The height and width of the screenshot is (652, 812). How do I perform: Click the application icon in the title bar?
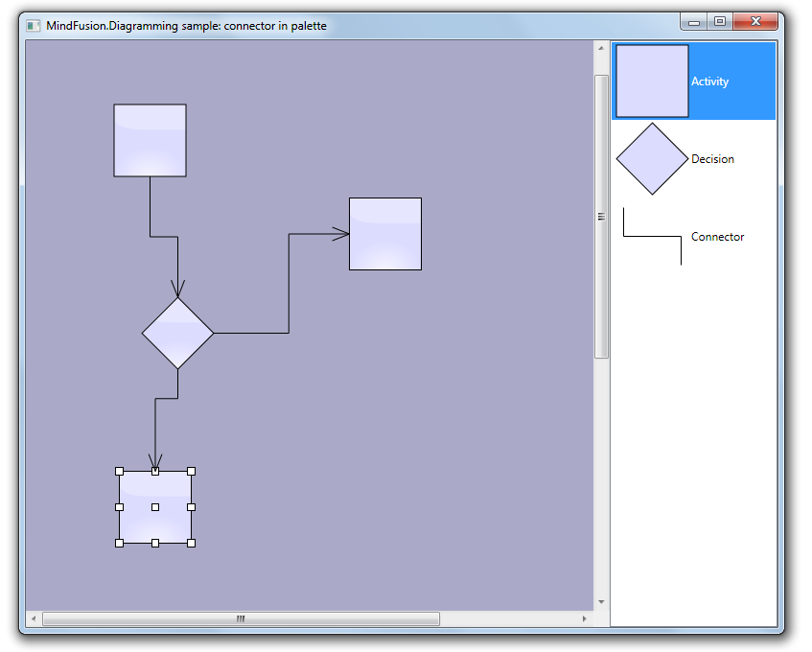[34, 26]
